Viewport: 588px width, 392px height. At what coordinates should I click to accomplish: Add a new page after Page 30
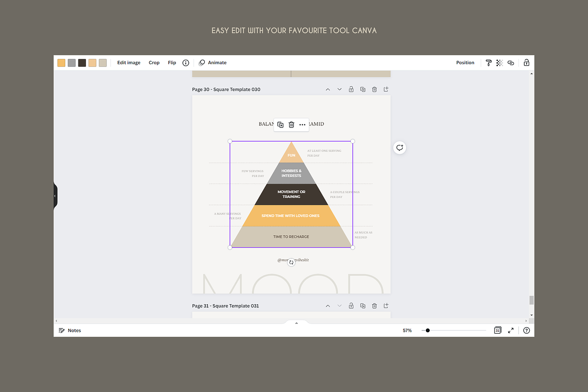coord(386,89)
